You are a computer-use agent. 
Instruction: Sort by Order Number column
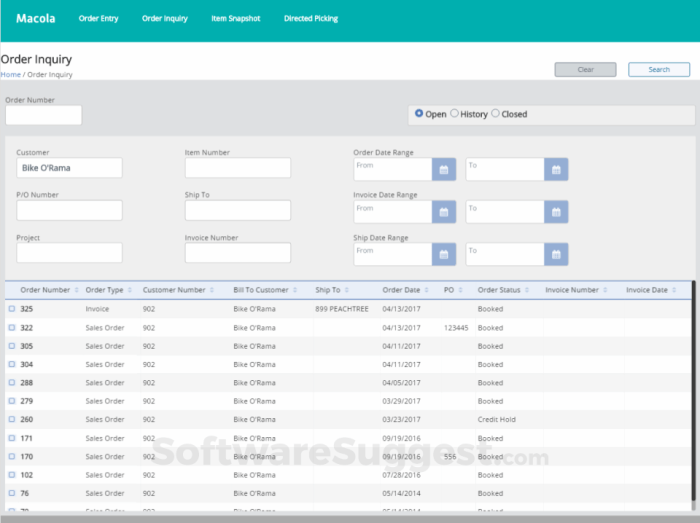(49, 290)
